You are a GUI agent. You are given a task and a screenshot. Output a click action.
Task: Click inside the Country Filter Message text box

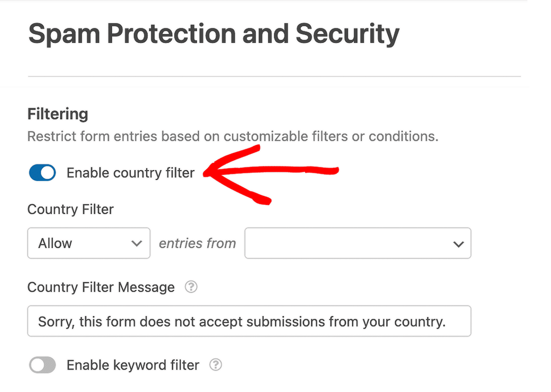(x=249, y=321)
